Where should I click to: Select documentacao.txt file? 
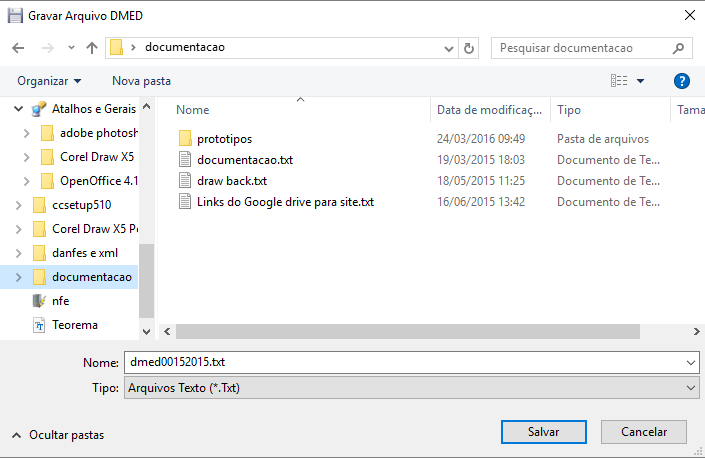point(245,160)
